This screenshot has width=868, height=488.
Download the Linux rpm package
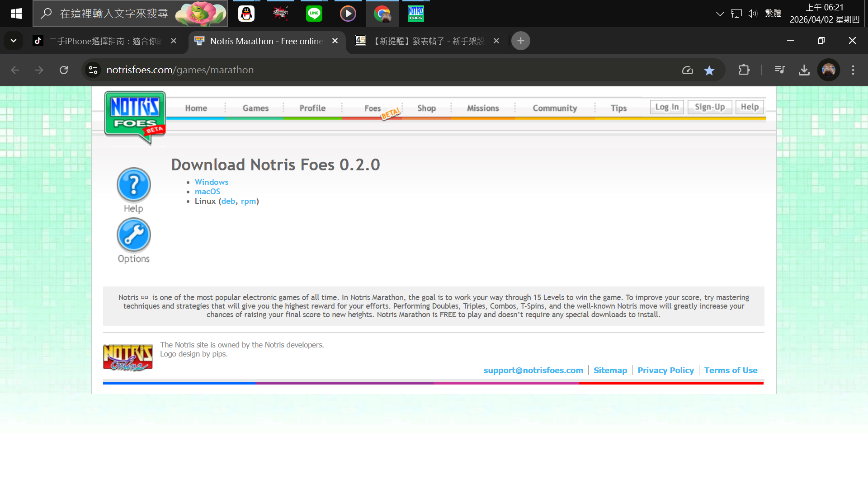pos(249,201)
